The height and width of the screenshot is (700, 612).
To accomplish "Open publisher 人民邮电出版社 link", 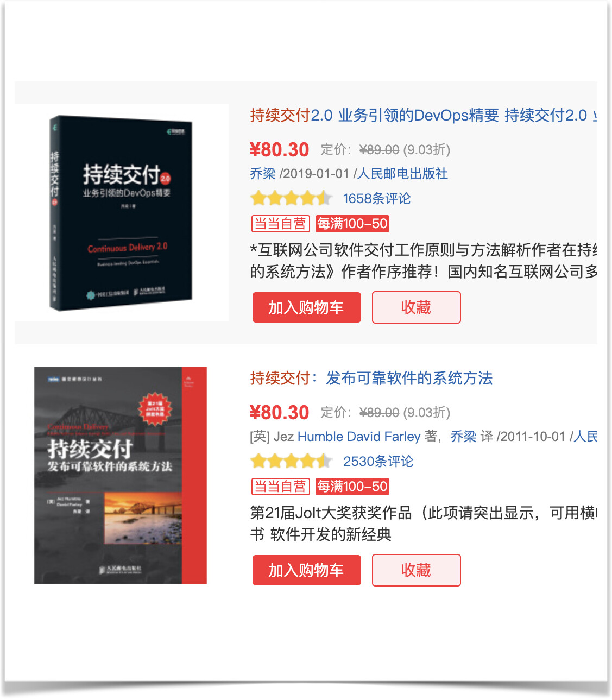I will (402, 174).
